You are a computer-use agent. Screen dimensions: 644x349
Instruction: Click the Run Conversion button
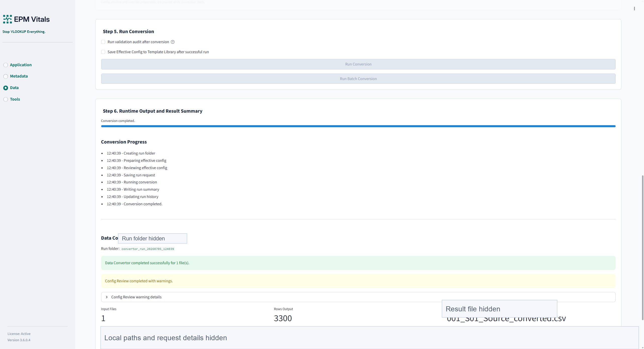pos(358,64)
